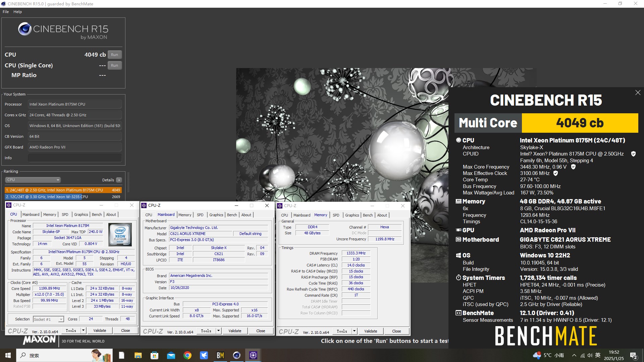Close the BenchMate result overlay
The image size is (644, 362).
coord(638,93)
